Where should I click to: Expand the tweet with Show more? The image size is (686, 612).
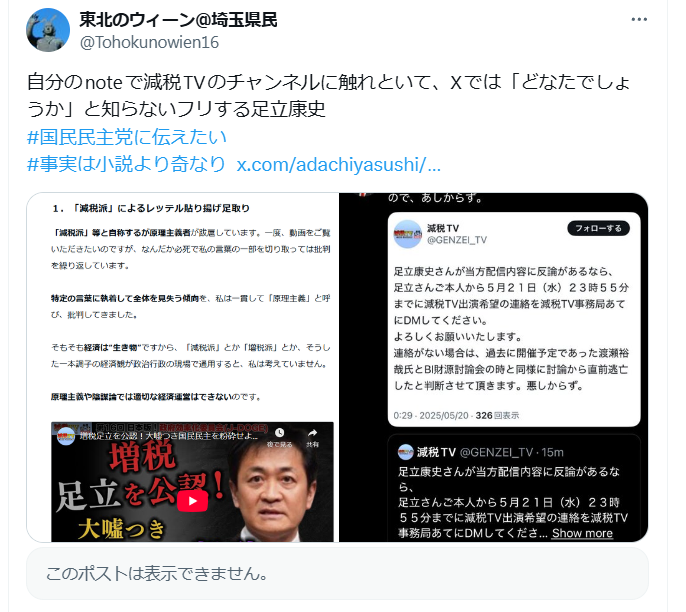click(x=582, y=533)
